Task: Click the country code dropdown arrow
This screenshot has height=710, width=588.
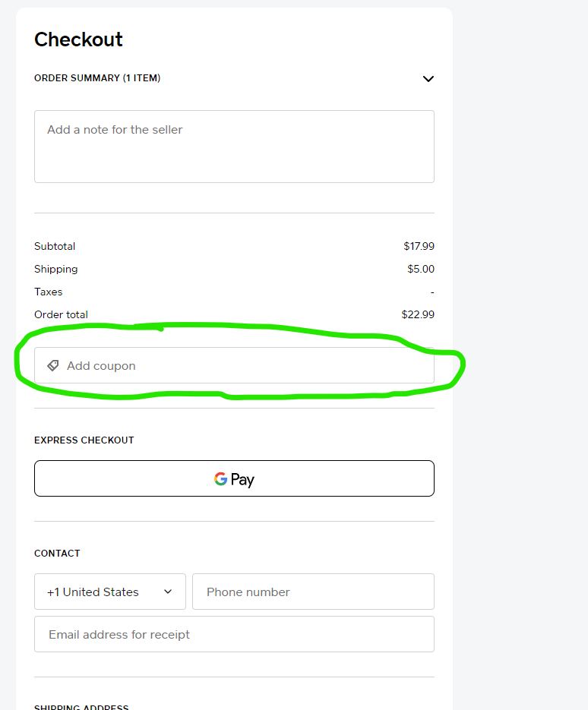Action: coord(168,592)
